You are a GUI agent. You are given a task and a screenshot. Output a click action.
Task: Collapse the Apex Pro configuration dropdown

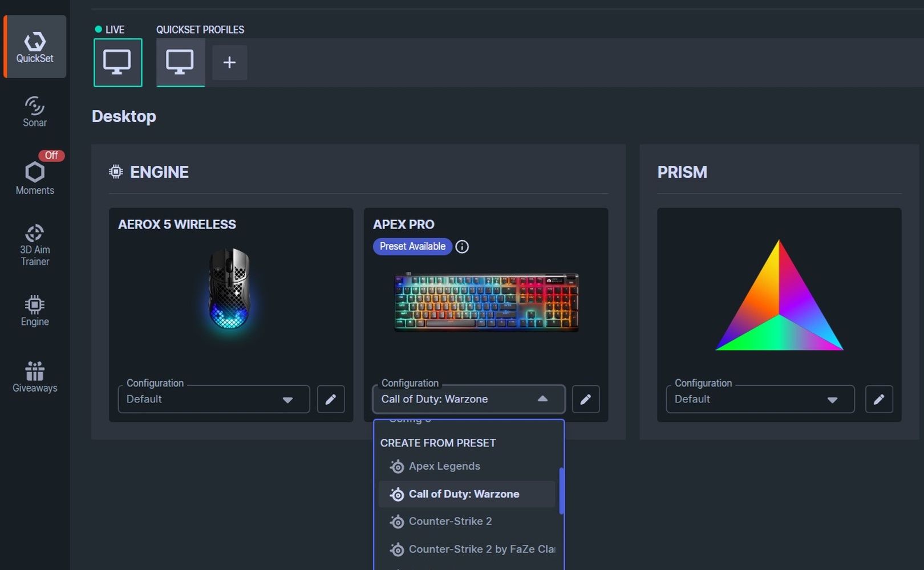(469, 399)
